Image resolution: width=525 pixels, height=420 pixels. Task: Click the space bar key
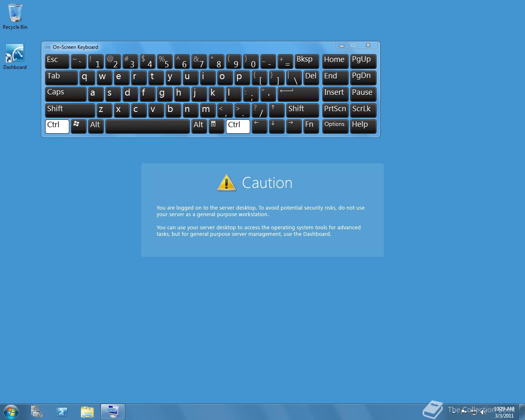coord(148,126)
